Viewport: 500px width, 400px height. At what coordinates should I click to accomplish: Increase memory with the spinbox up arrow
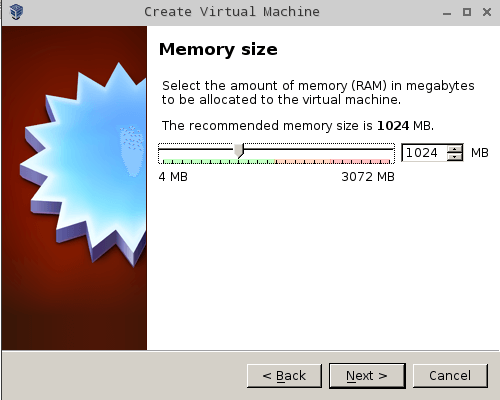point(455,149)
